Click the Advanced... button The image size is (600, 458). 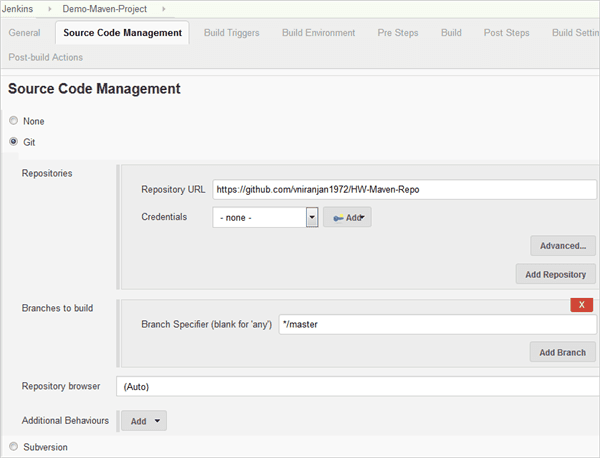(x=563, y=245)
